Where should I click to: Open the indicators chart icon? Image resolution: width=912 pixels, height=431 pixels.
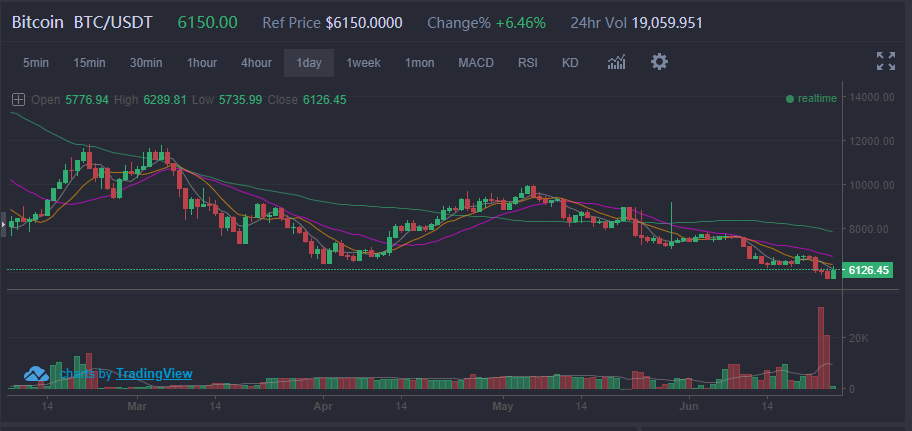[616, 63]
